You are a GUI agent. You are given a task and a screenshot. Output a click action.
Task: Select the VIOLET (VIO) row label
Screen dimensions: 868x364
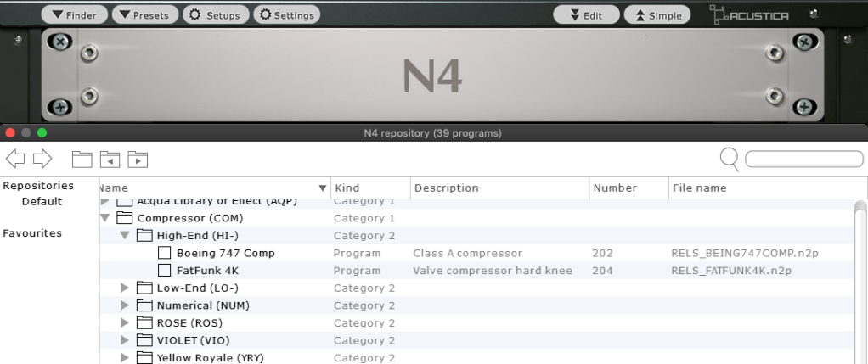[193, 341]
